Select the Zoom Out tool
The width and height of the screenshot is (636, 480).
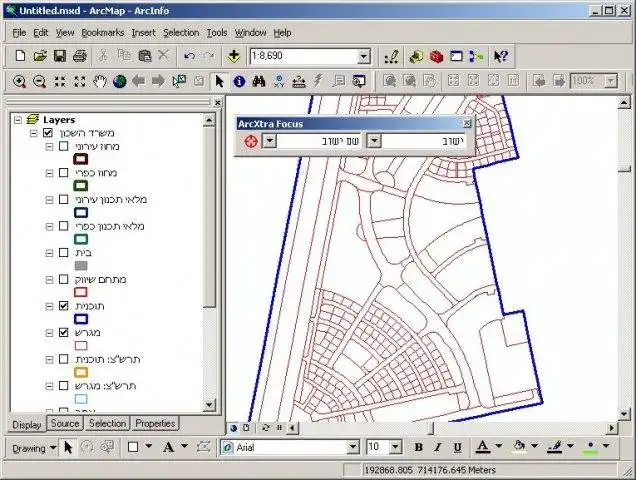click(39, 81)
